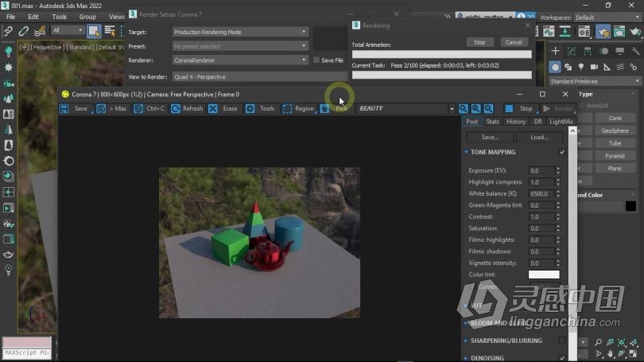Viewport: 644px width, 362px height.
Task: Select the Pick tool icon
Action: coord(324,108)
